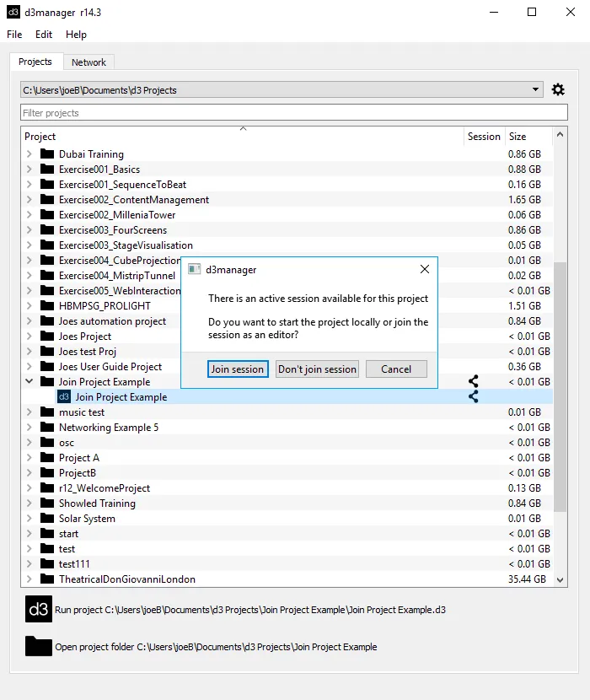Cancel the session dialog
Viewport: 590px width, 700px height.
point(396,369)
